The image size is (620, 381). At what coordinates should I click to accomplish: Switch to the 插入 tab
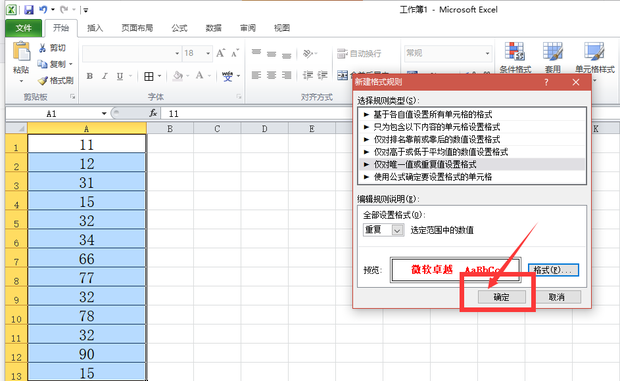[x=95, y=28]
